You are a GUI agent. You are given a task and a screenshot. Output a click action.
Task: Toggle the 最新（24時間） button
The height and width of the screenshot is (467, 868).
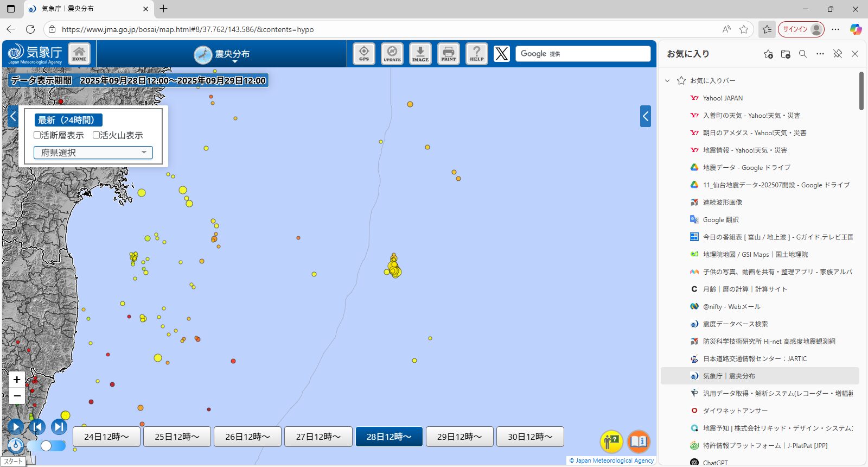click(68, 120)
